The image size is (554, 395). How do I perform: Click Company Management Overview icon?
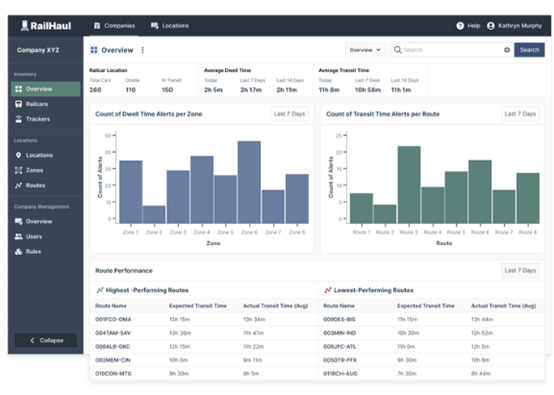click(x=18, y=222)
